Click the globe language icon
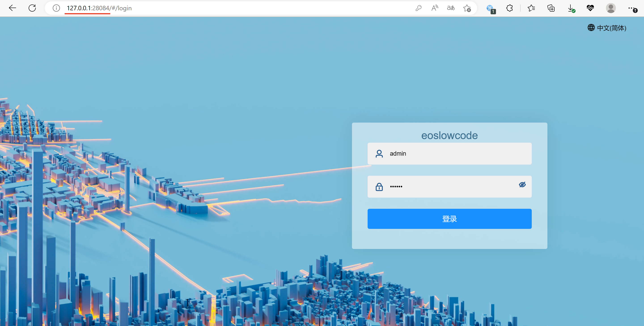Screen dimensions: 644x326 click(x=591, y=27)
